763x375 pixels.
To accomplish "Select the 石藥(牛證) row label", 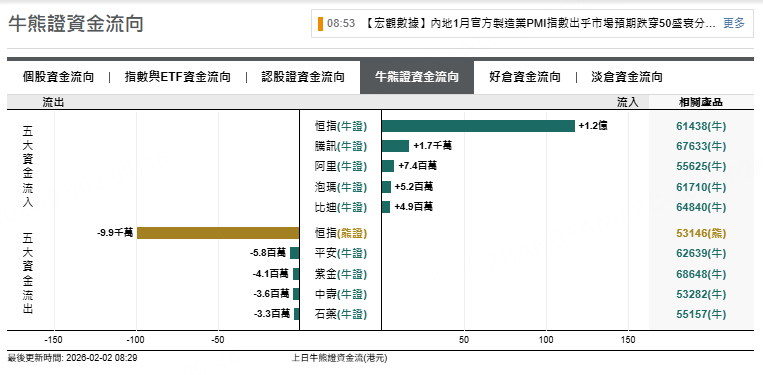I will click(x=341, y=314).
